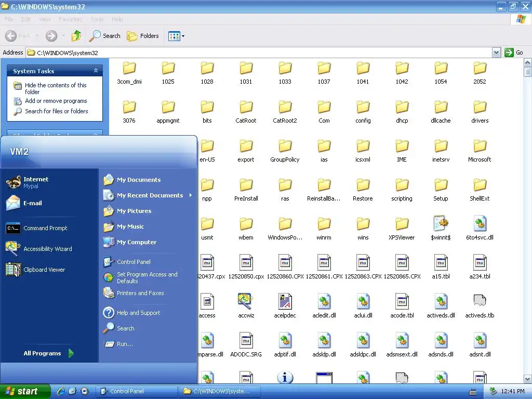Image resolution: width=532 pixels, height=399 pixels.
Task: Select the acledit.dll file
Action: 324,306
